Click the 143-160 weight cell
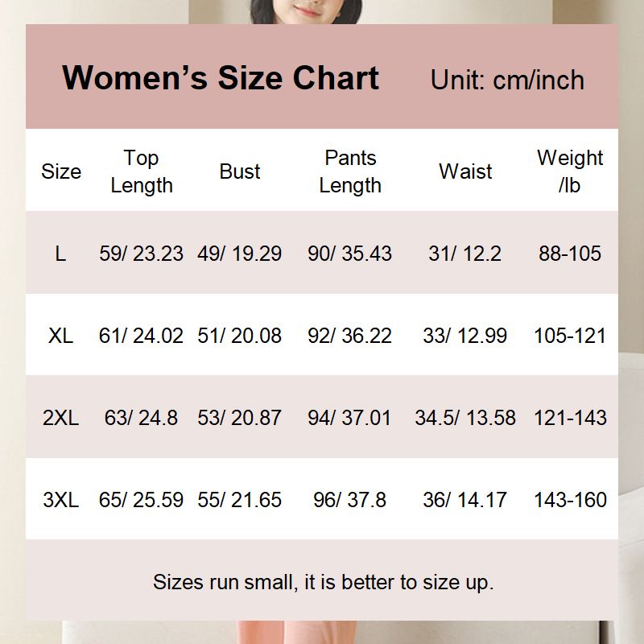 pos(570,500)
